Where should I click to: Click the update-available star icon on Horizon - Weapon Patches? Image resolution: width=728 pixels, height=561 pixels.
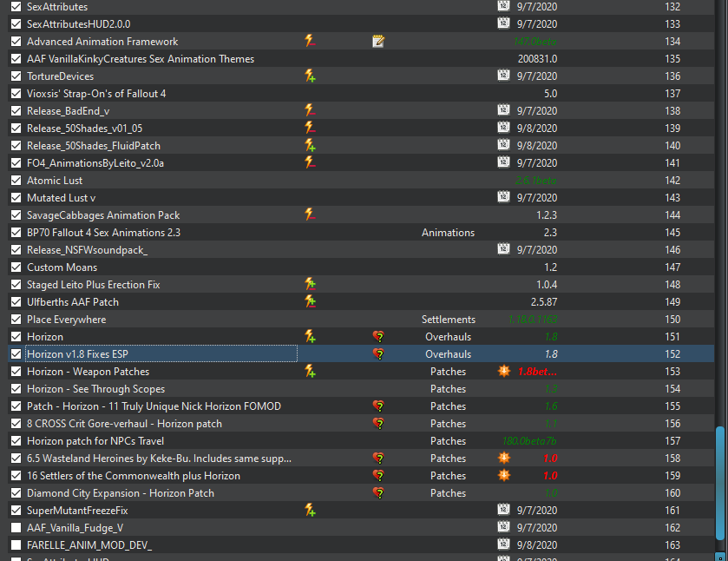click(x=504, y=371)
